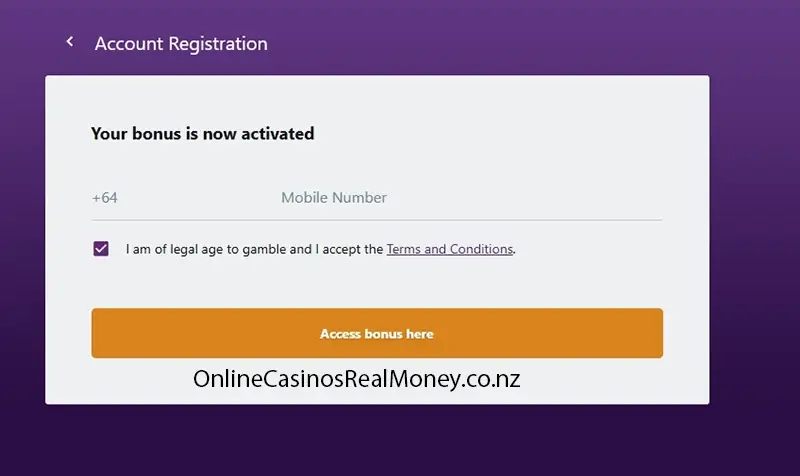This screenshot has height=476, width=800.
Task: Toggle the Terms and Conditions acceptance checkbox
Action: pyautogui.click(x=101, y=249)
